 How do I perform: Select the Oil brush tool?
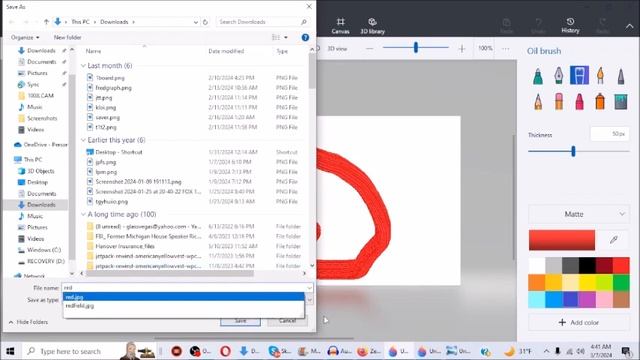[579, 75]
